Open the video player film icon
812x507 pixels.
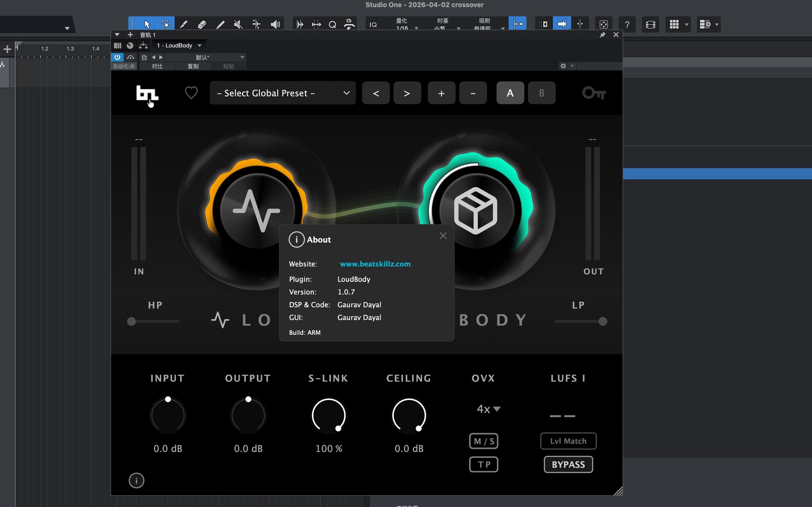pos(650,25)
